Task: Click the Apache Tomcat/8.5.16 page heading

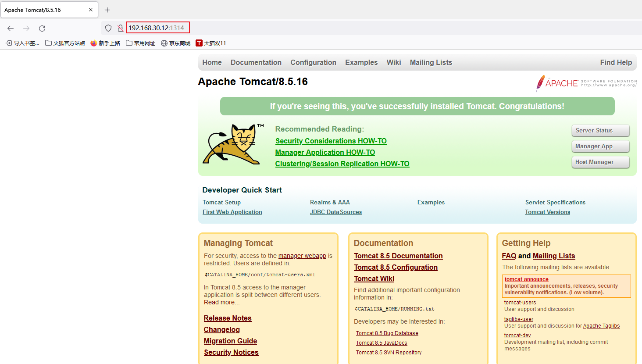Action: tap(253, 82)
